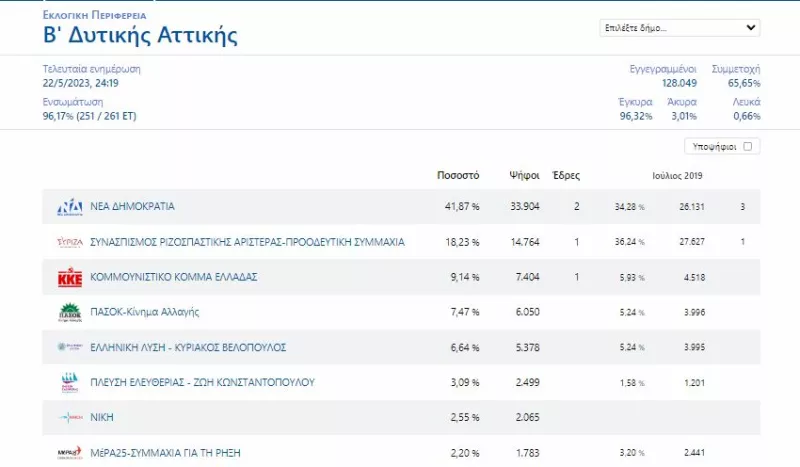Open ΚΟΜΜΟΥΝΙΣΤΙΚΟ ΚΟΜΜΑ ΕΛΛΑΔΑΣ link

[x=173, y=277]
